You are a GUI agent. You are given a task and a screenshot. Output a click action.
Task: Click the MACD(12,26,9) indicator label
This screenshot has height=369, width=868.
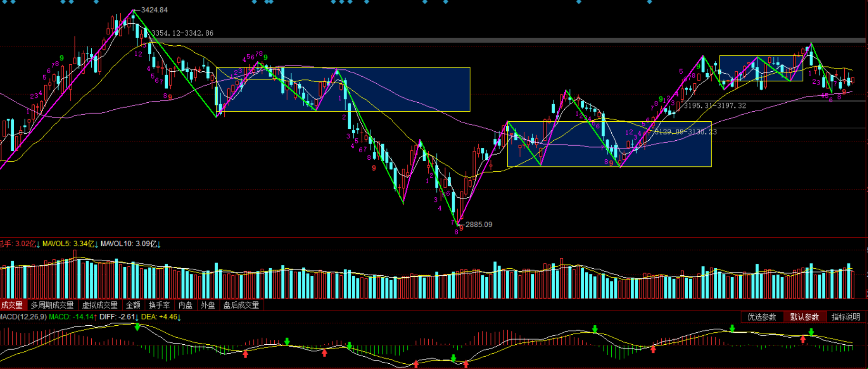pos(23,317)
